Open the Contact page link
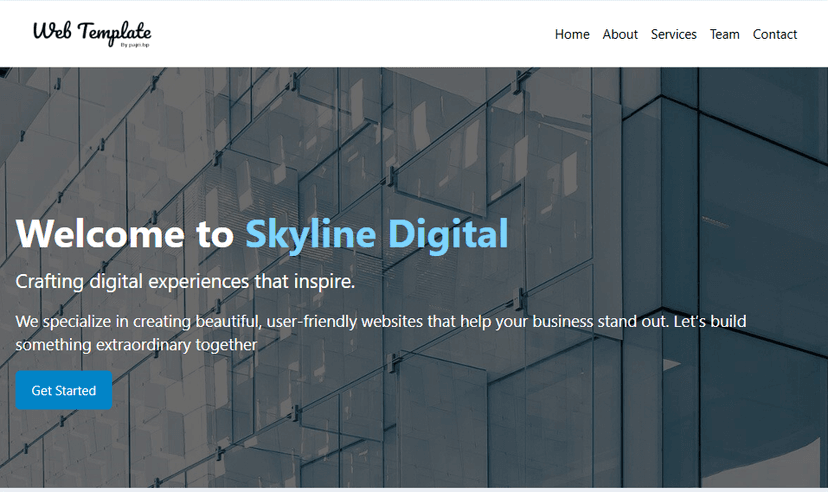 coord(775,34)
